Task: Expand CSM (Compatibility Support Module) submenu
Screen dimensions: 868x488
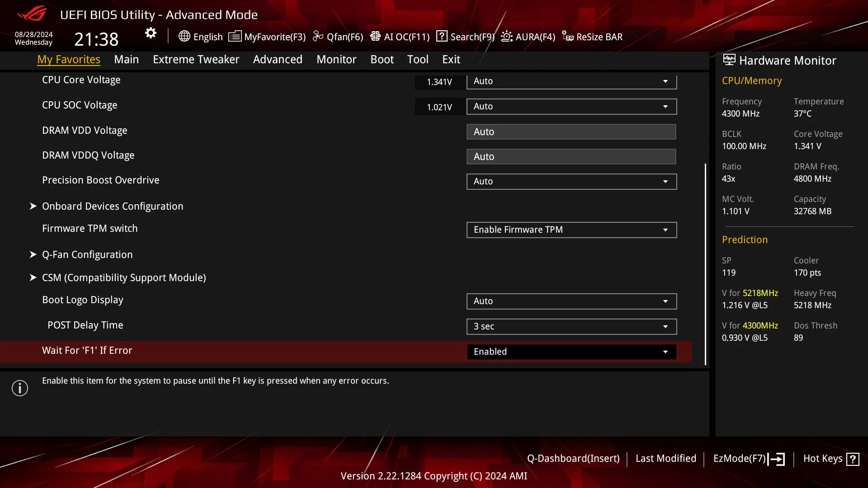Action: click(x=124, y=277)
